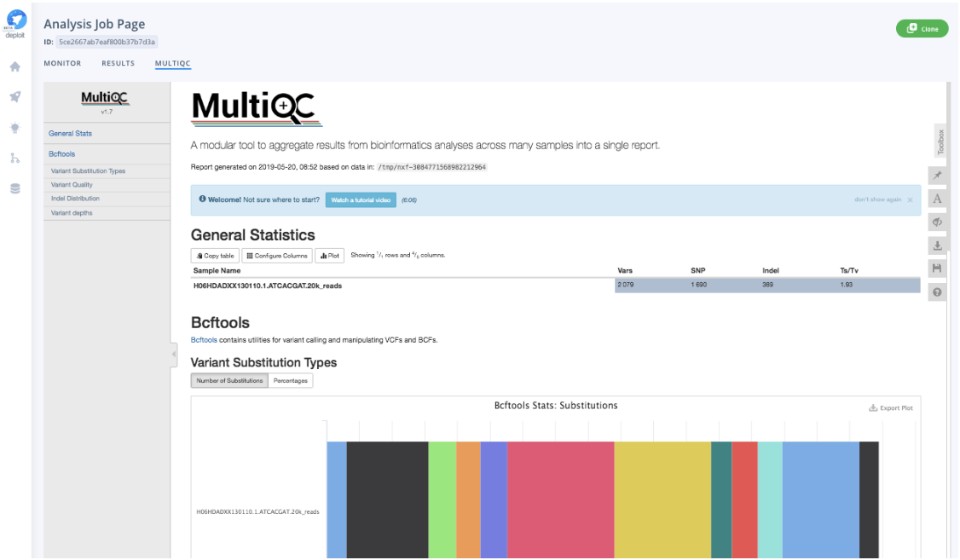Open the home icon in left sidebar
This screenshot has height=560, width=960.
pos(14,66)
